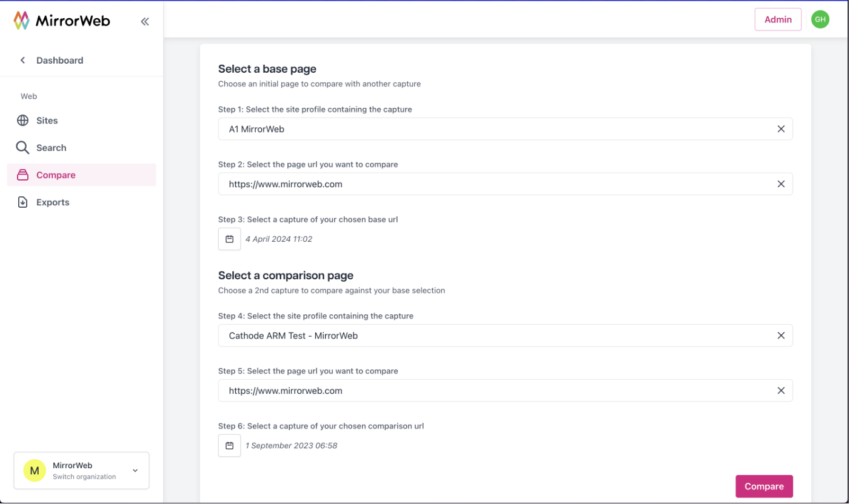Image resolution: width=850 pixels, height=504 pixels.
Task: Clear Cathode ARM Test selection
Action: (x=781, y=336)
